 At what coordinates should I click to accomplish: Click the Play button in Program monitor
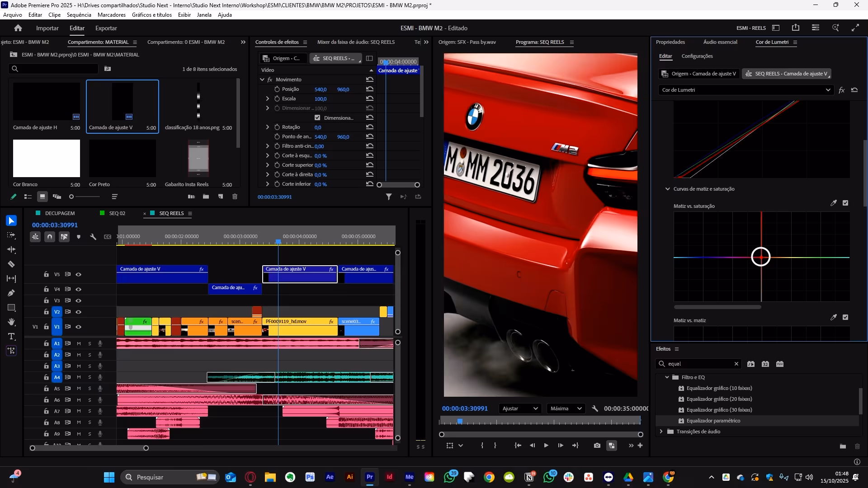click(x=546, y=446)
